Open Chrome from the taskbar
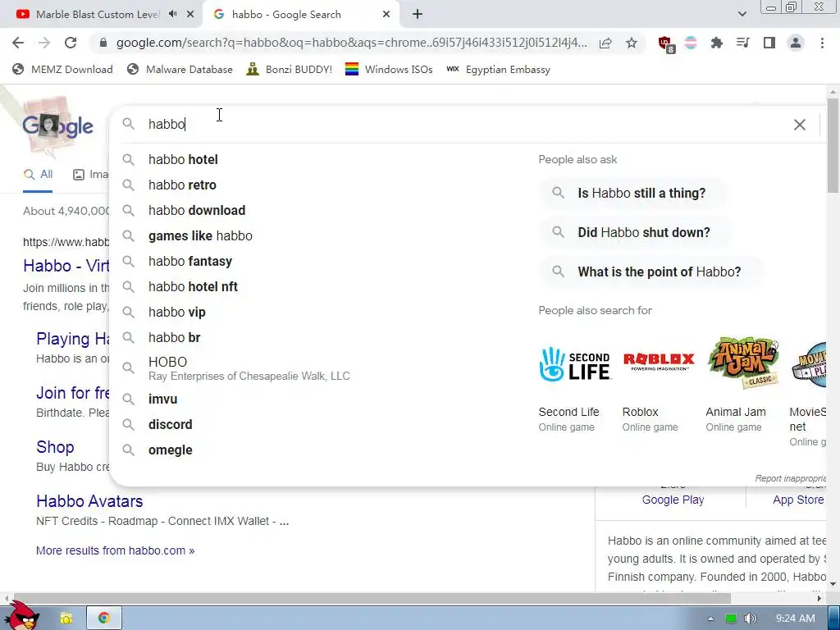Viewport: 840px width, 630px height. click(104, 619)
